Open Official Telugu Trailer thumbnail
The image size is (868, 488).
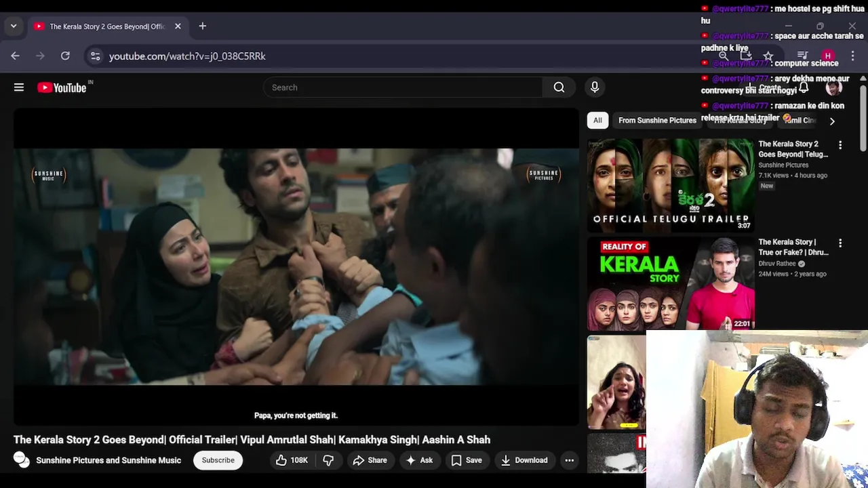tap(671, 185)
